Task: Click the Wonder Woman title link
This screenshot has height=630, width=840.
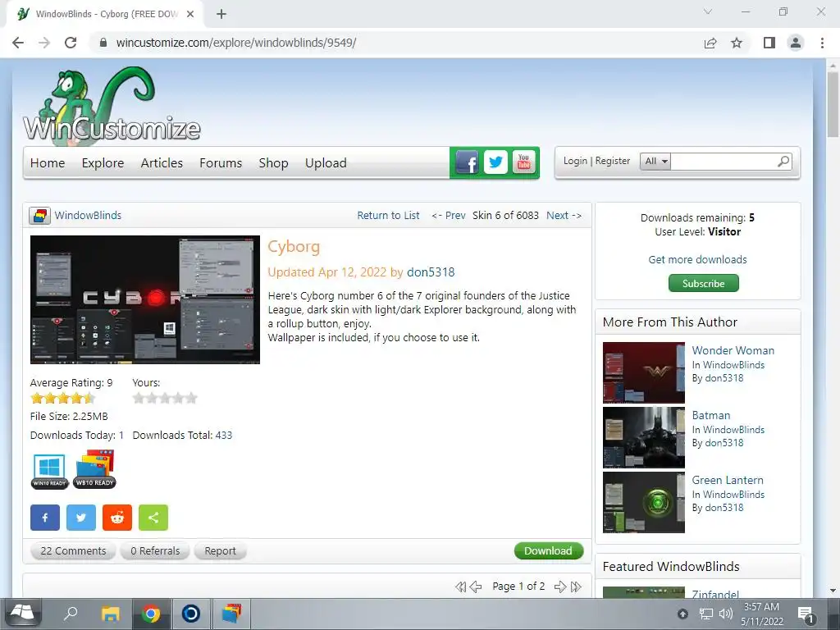Action: pos(733,350)
